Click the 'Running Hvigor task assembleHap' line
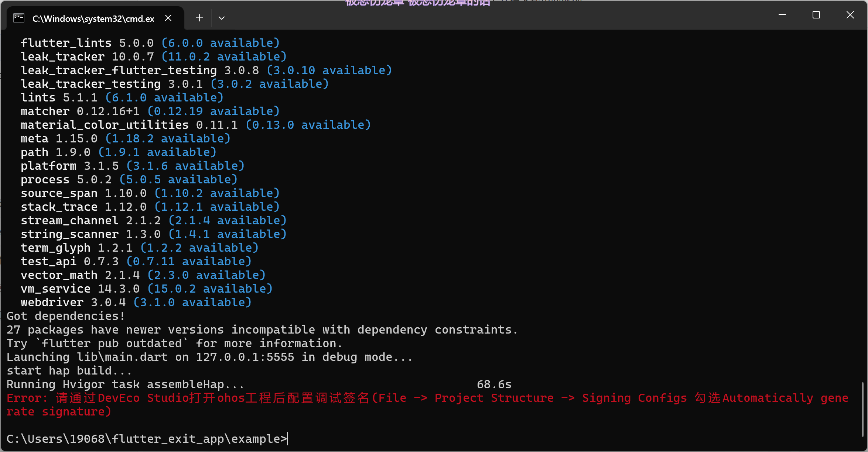The width and height of the screenshot is (868, 452). point(125,384)
